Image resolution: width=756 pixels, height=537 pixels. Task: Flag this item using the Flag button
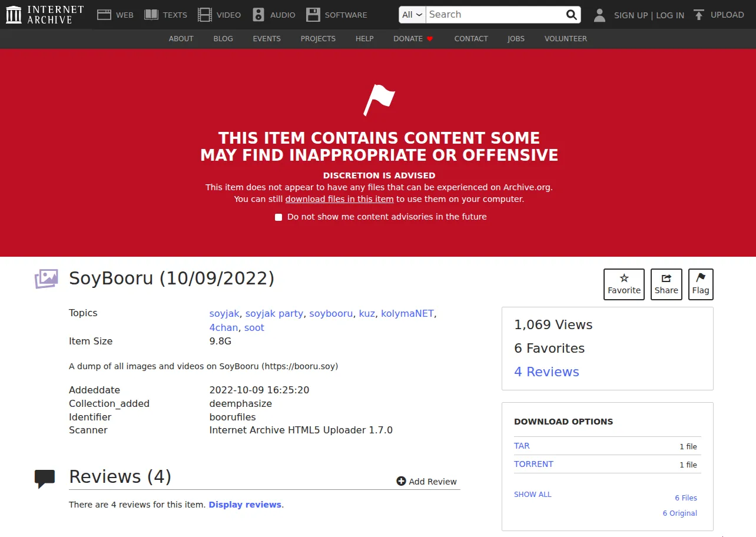701,284
